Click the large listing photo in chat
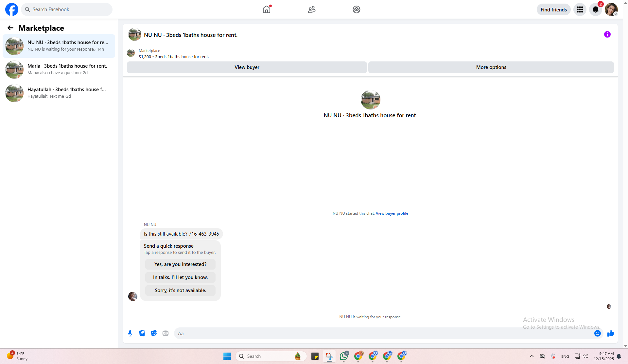The width and height of the screenshot is (628, 364). coord(371,100)
